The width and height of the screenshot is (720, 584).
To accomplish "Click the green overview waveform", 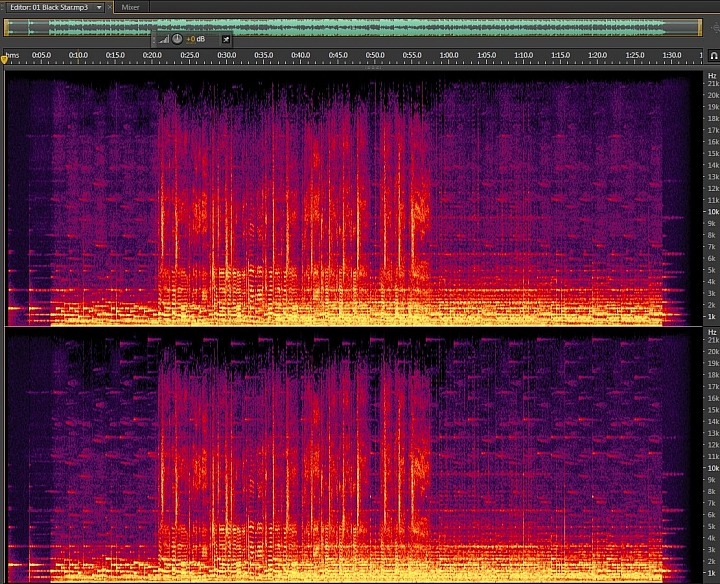I will (x=353, y=28).
